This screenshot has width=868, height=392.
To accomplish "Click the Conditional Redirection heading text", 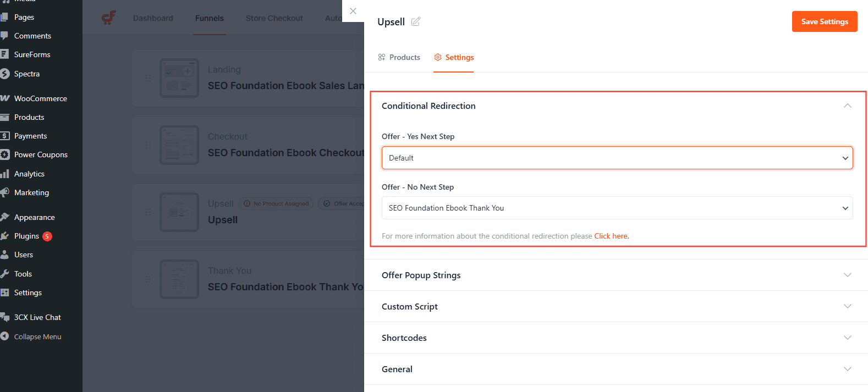I will click(428, 106).
